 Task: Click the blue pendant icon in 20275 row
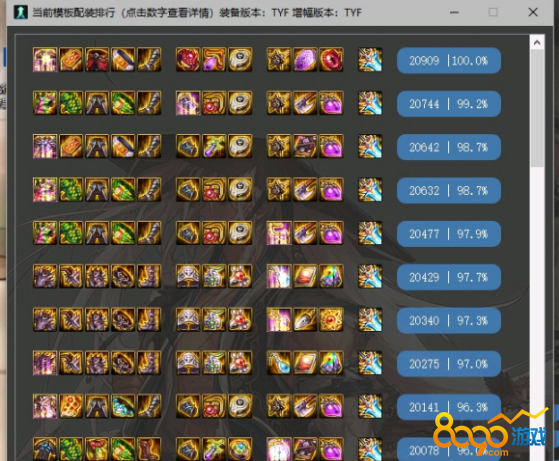[x=279, y=363]
